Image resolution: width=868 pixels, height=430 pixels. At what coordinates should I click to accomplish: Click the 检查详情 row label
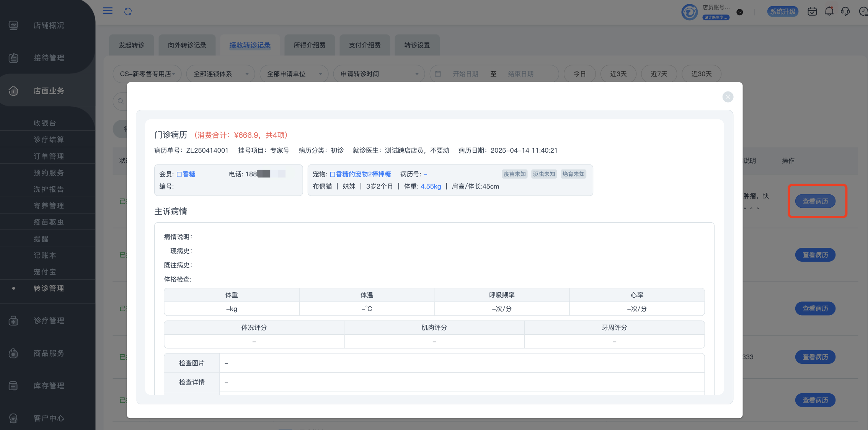192,382
